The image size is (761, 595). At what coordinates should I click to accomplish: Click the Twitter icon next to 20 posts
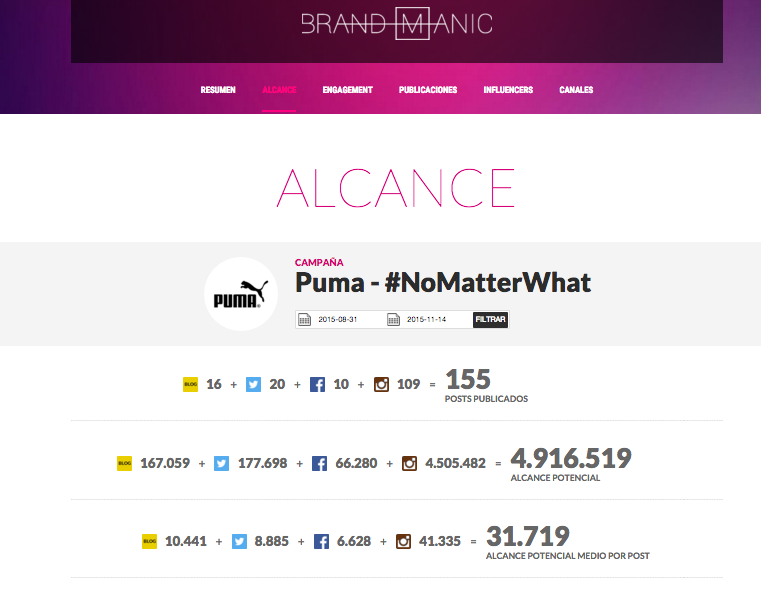tap(253, 384)
